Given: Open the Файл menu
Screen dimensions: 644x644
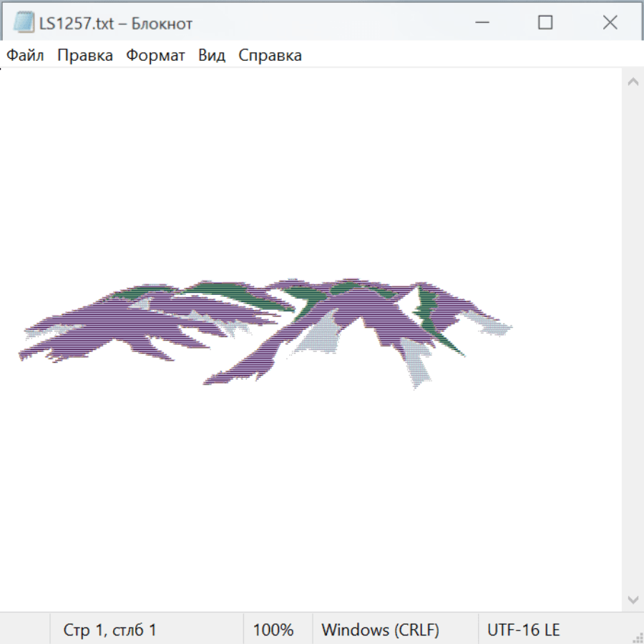Looking at the screenshot, I should pos(25,56).
